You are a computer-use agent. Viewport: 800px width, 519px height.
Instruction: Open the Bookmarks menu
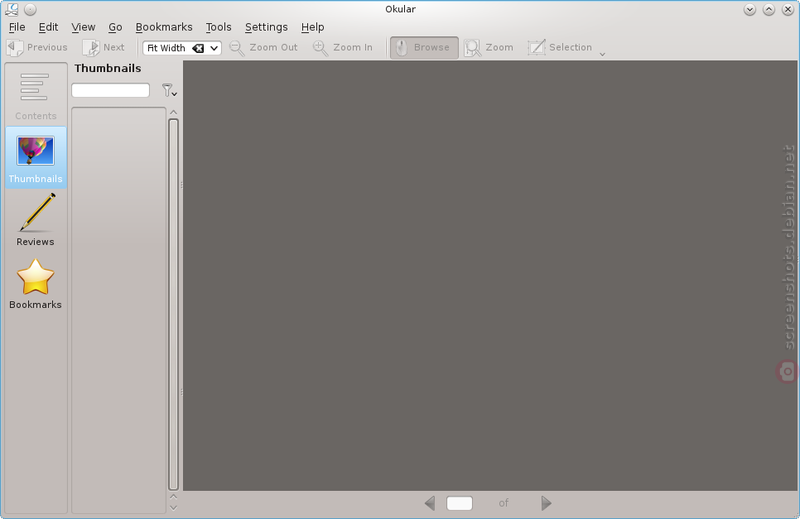[164, 27]
